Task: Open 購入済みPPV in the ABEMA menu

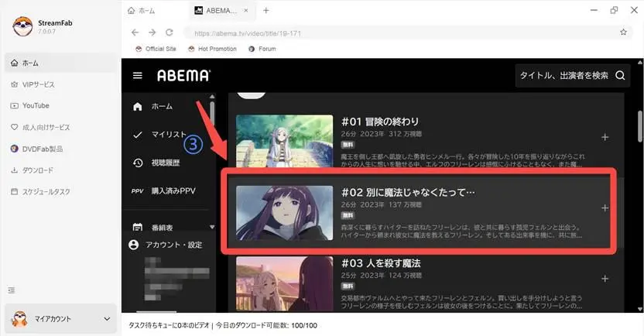Action: coord(173,191)
